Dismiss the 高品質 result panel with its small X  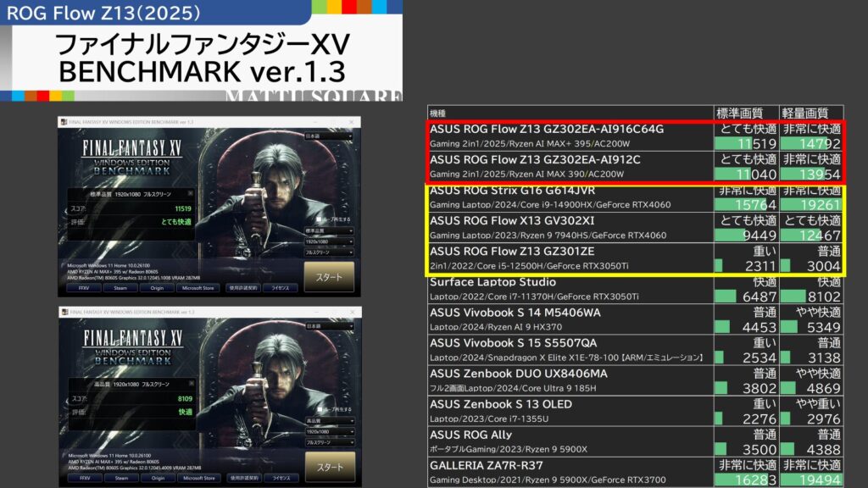pos(191,384)
